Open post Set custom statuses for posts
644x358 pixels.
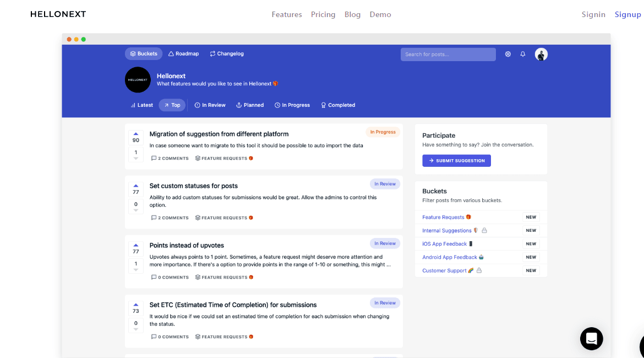[x=193, y=186]
